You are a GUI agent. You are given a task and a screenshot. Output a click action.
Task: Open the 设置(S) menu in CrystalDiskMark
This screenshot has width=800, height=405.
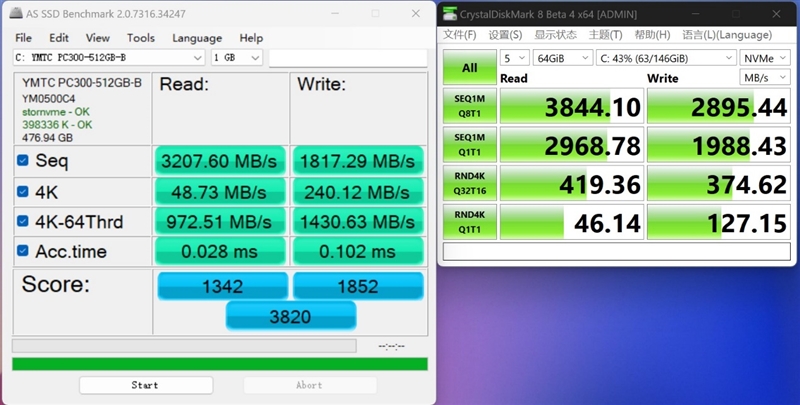pos(505,35)
